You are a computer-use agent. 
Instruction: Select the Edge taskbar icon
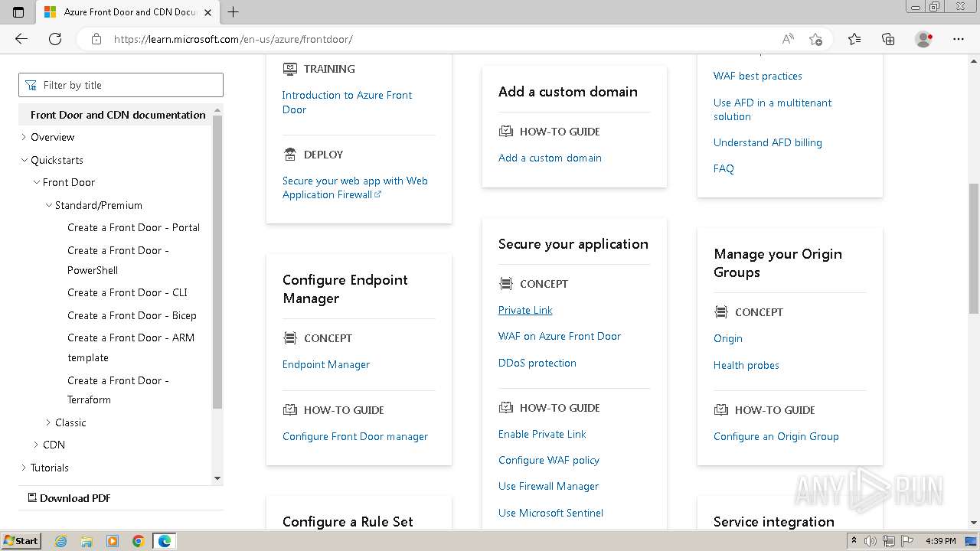pyautogui.click(x=165, y=541)
